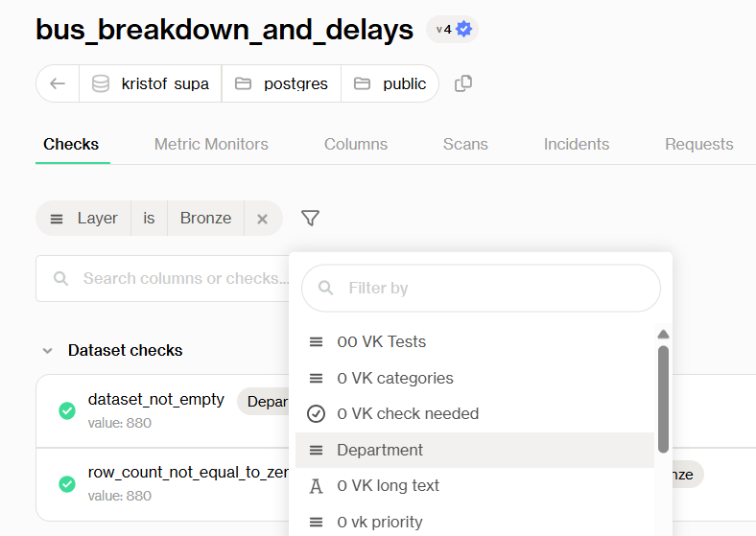
Task: View the Incidents tab
Action: click(x=577, y=145)
